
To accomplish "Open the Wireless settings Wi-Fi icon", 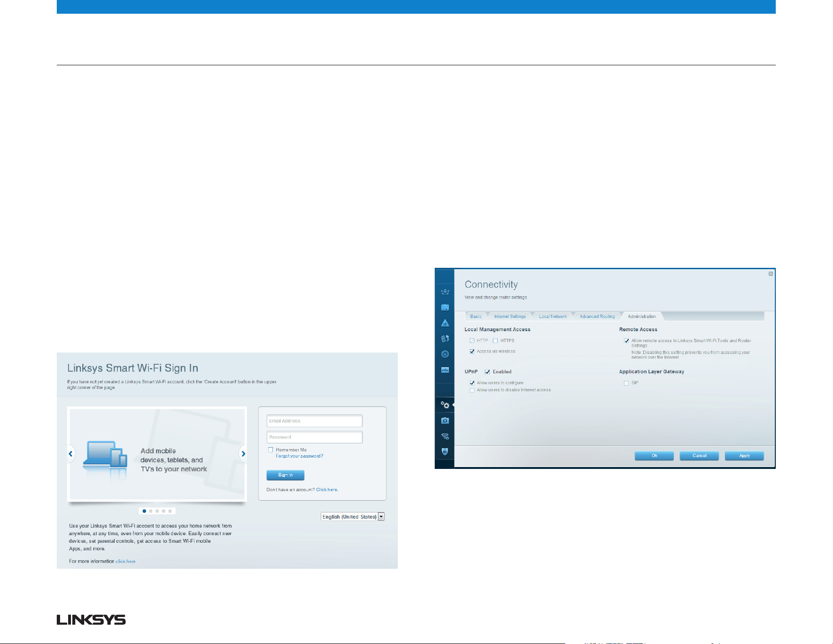I will pos(445,436).
